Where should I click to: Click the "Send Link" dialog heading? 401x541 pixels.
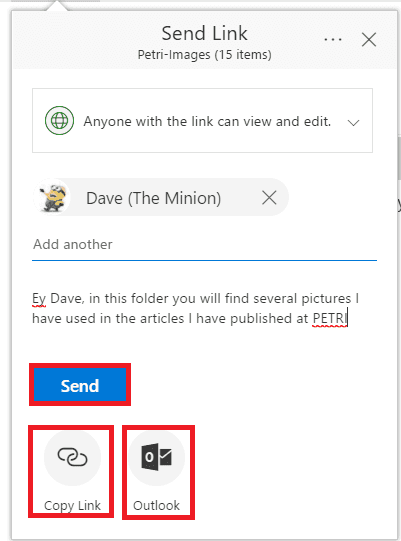pos(204,33)
